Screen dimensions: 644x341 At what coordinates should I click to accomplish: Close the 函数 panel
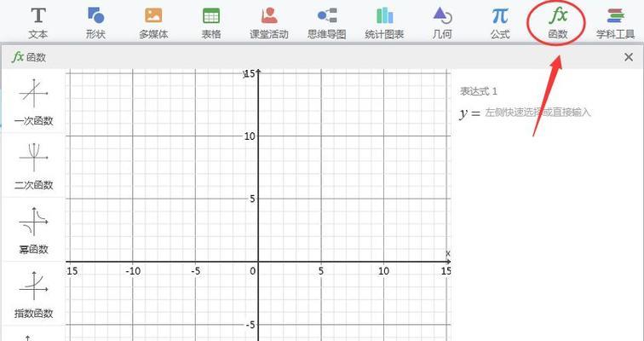pyautogui.click(x=629, y=57)
